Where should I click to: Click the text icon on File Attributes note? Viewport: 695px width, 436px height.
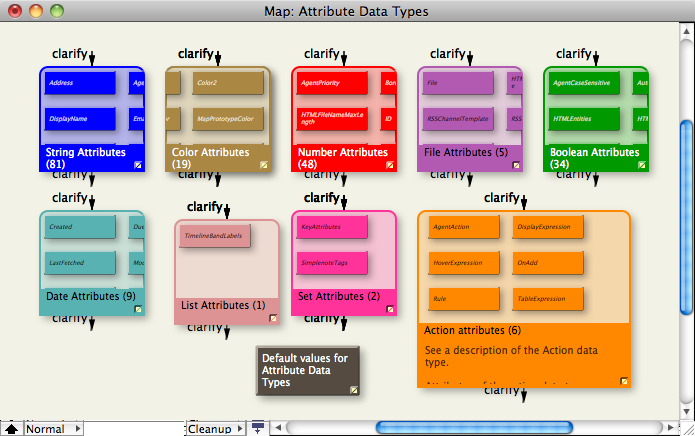516,164
